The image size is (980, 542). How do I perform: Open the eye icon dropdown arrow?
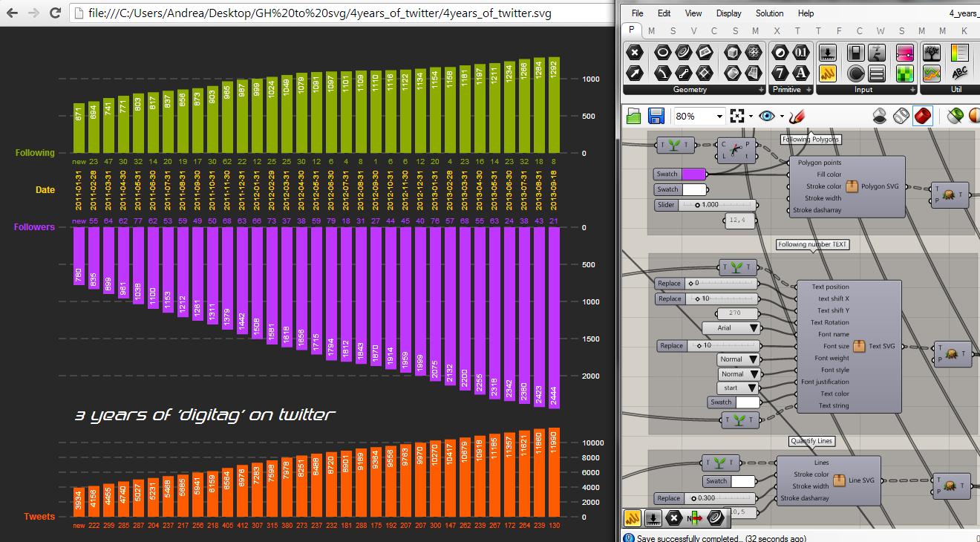click(782, 117)
